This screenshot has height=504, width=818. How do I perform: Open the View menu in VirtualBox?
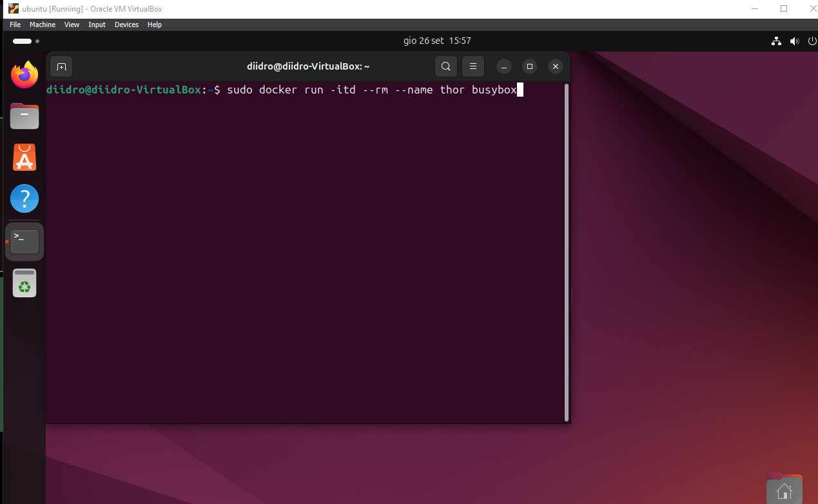coord(72,24)
